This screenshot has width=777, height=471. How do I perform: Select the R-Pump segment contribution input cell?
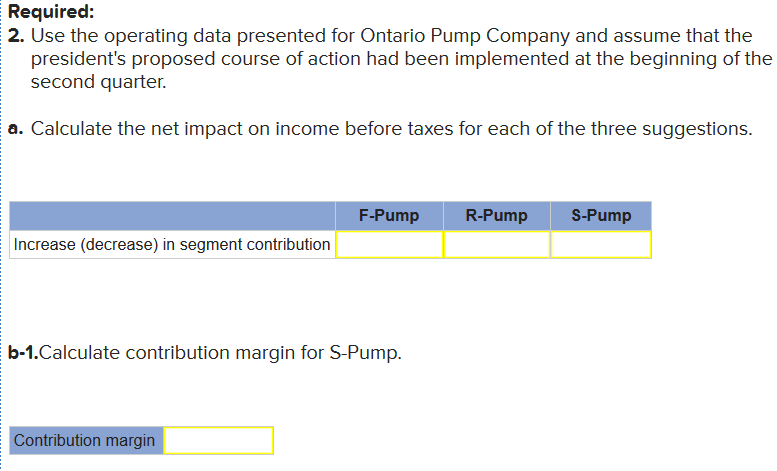coord(497,244)
